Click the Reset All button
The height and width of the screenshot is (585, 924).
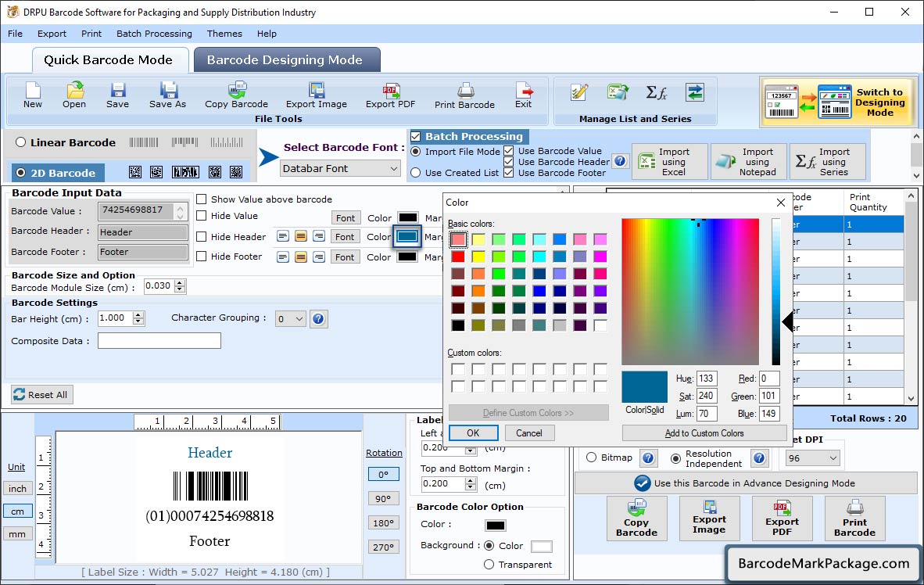42,394
